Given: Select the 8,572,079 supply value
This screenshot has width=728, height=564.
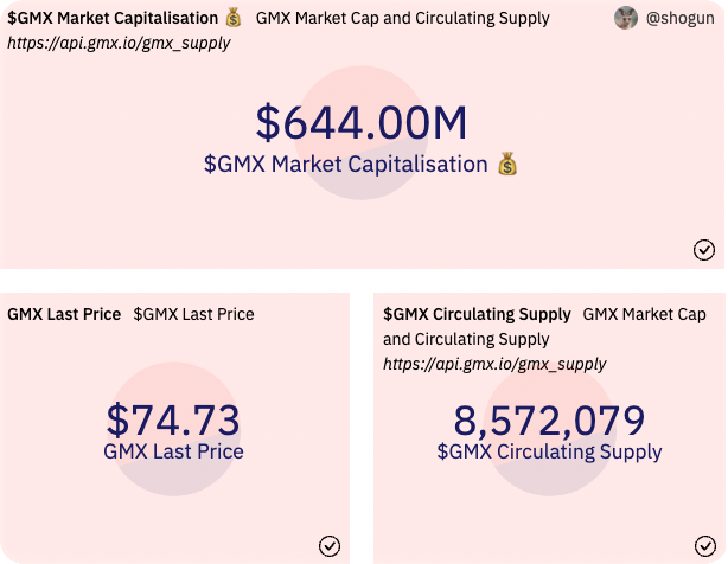Looking at the screenshot, I should (549, 420).
